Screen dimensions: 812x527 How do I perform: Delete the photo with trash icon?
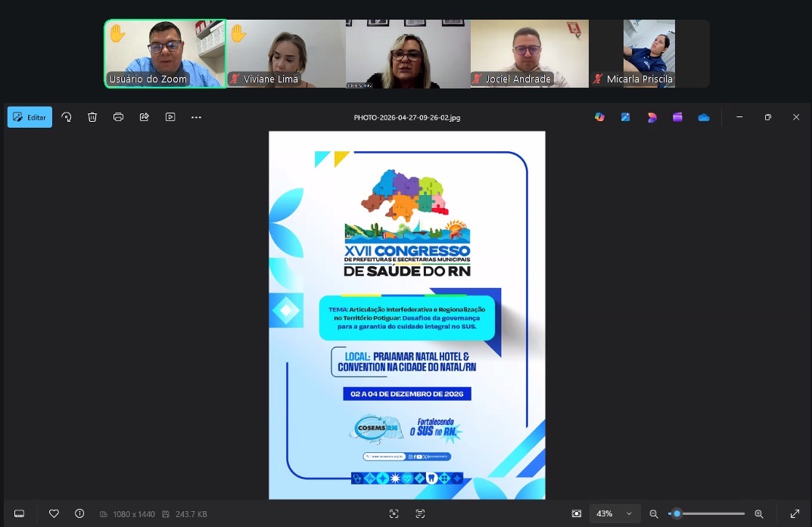(x=92, y=117)
